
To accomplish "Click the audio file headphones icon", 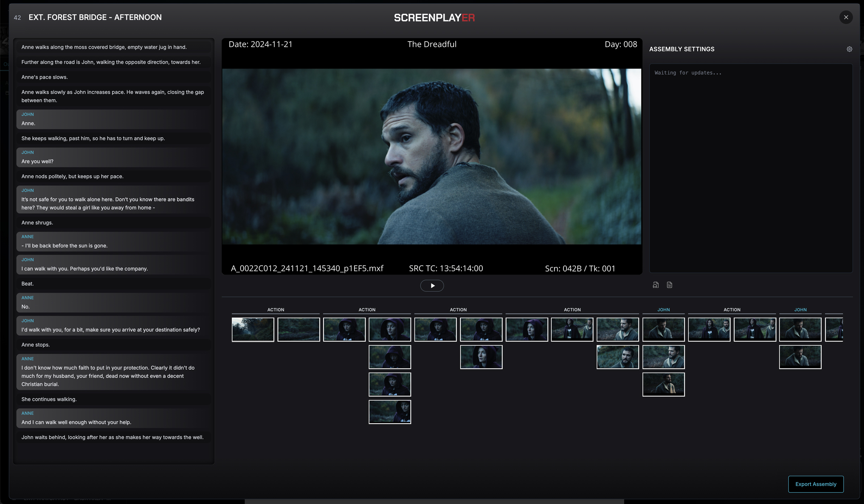I will 655,285.
